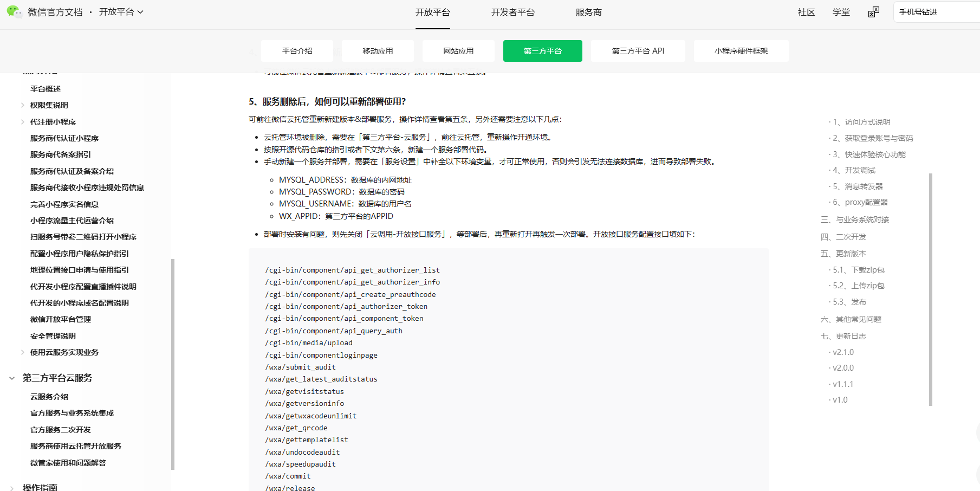Jump to 3、快速体验核心功能 in the outline
Viewport: 980px width, 491px height.
(x=869, y=154)
